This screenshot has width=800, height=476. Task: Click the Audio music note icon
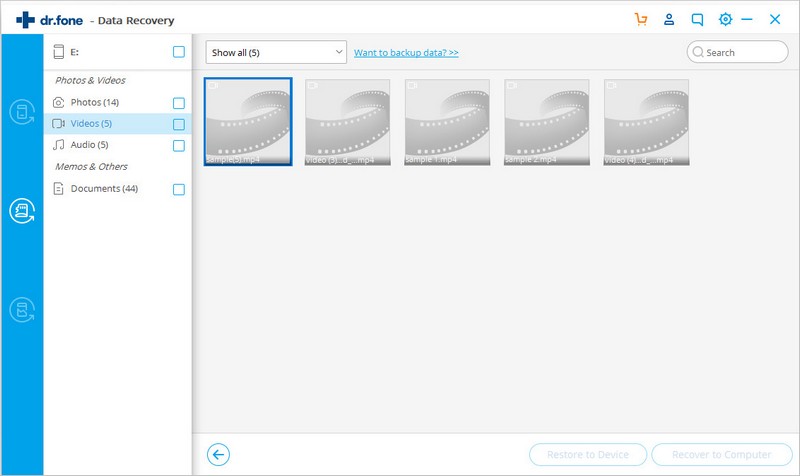pos(59,145)
